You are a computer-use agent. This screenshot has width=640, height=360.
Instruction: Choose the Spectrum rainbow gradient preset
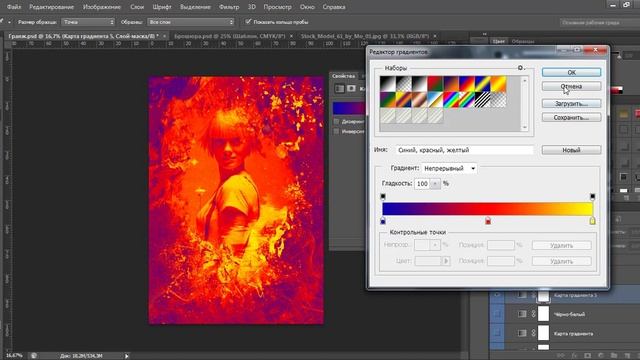click(451, 100)
